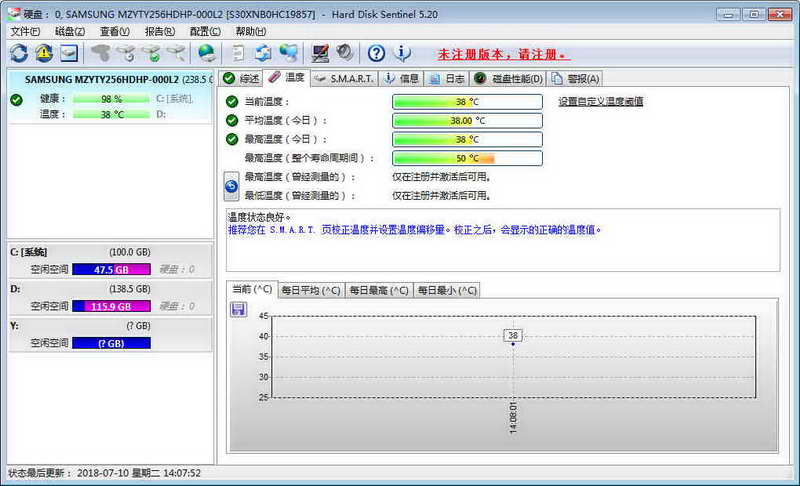
Task: Click the blue arrows send report icon
Action: coord(263,53)
